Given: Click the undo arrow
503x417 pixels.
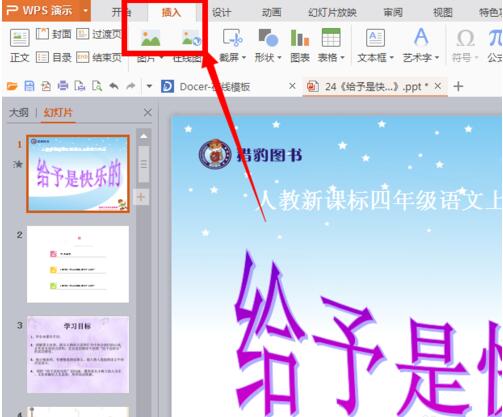Looking at the screenshot, I should 114,86.
